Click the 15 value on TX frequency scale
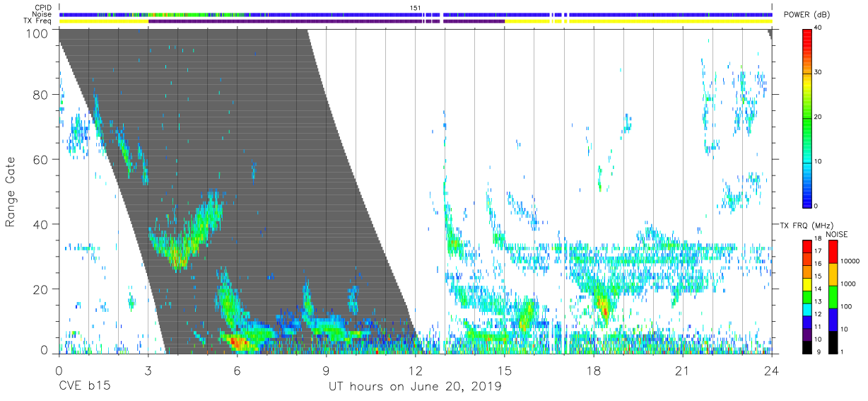 818,277
